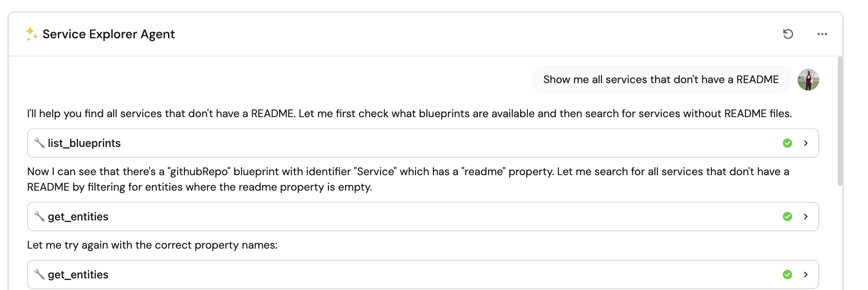868x290 pixels.
Task: Expand the last get_entities chevron
Action: click(x=806, y=275)
